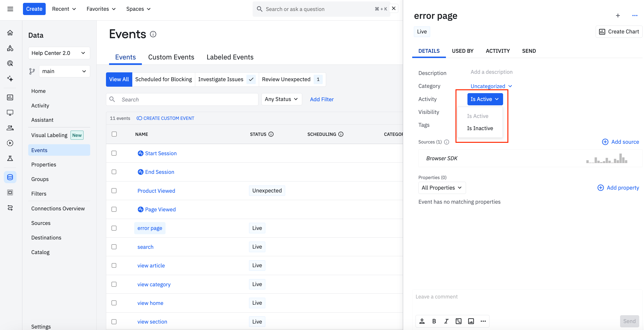
Task: Click the plus icon next to error page title
Action: [x=618, y=16]
